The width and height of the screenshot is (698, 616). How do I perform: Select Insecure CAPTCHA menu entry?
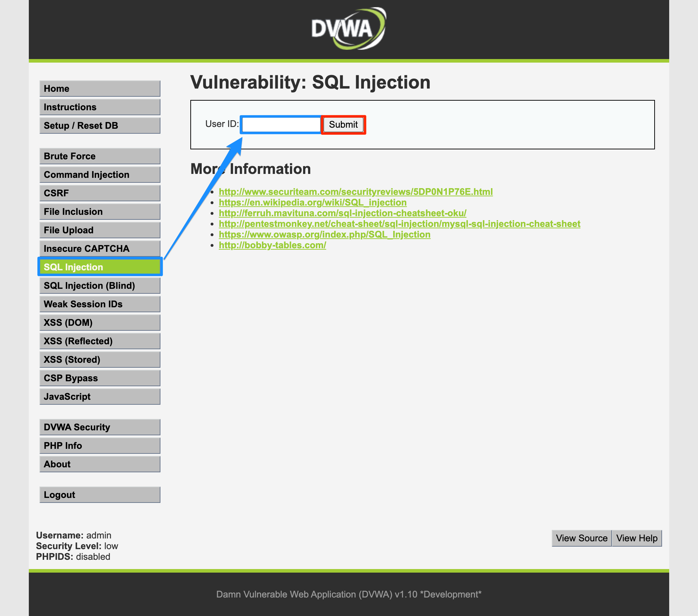(100, 249)
